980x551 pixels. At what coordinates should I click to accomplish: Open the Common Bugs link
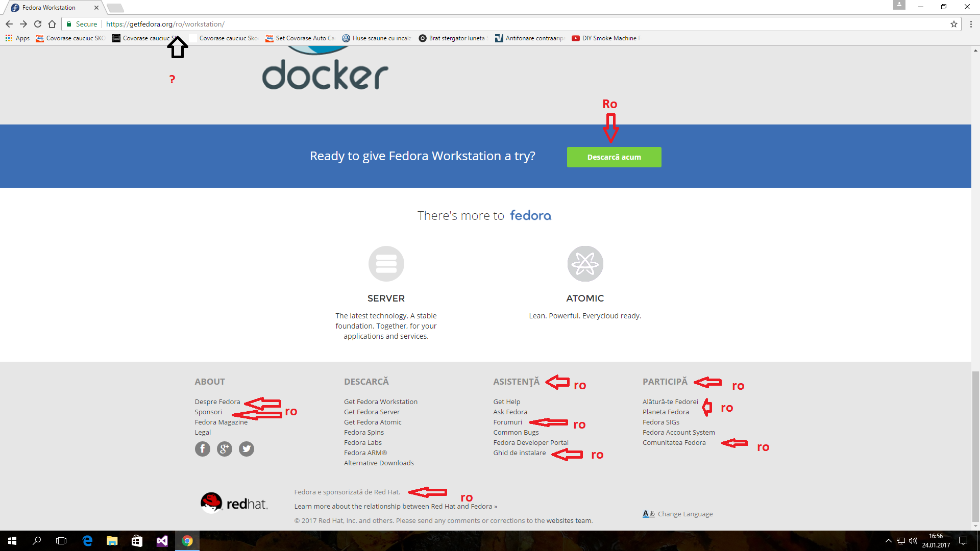[x=516, y=433]
